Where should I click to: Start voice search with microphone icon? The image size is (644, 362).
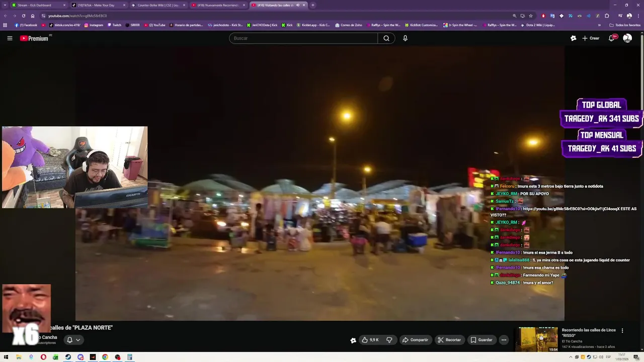click(405, 38)
